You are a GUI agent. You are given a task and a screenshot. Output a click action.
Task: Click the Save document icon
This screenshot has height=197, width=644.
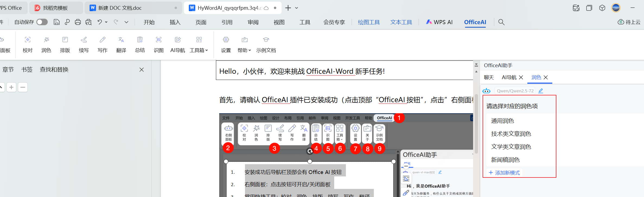[x=56, y=22]
